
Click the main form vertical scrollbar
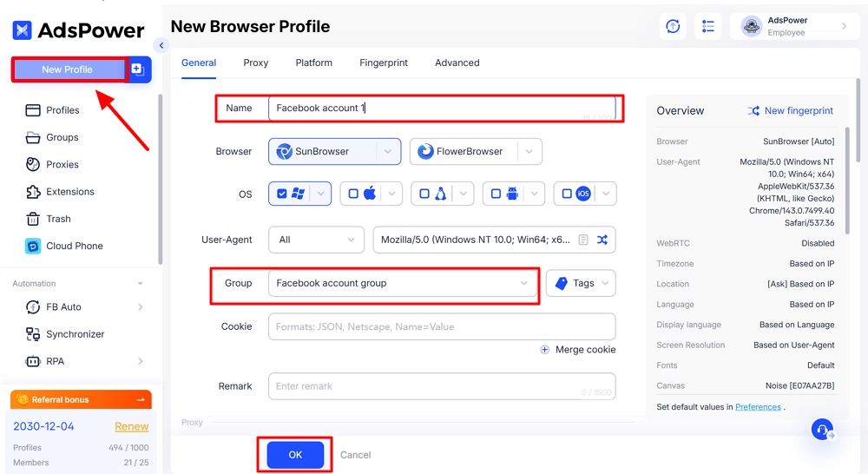858,119
